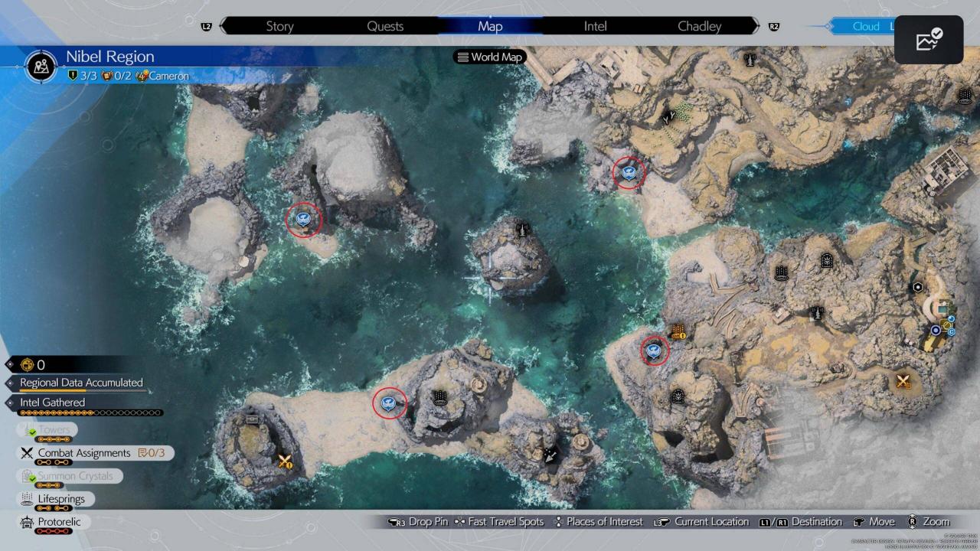Click the Zoom prompt

coord(929,522)
